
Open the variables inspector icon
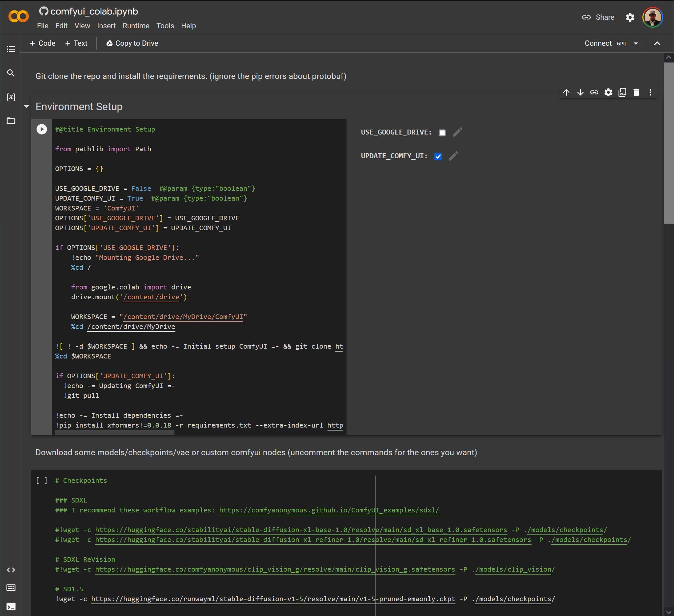[x=11, y=97]
